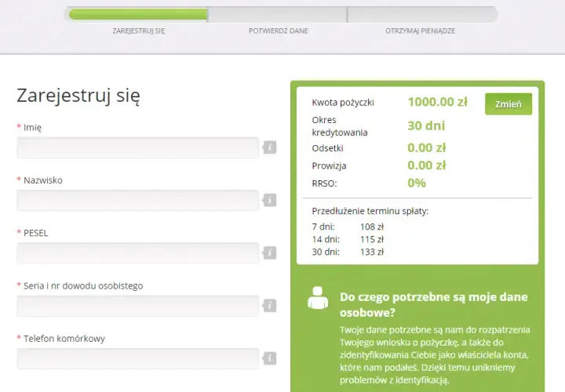Click the Odsetki 0.00 zł value
The height and width of the screenshot is (392, 565).
[427, 147]
